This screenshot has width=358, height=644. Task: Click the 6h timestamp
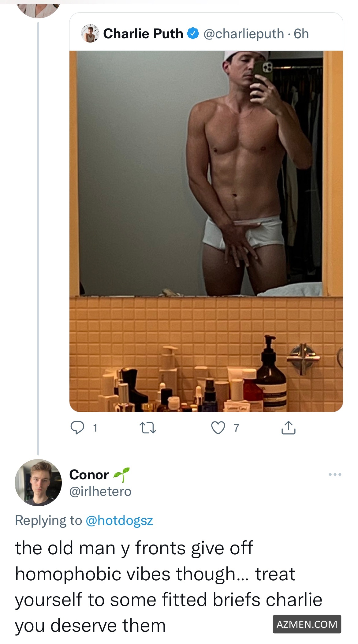(301, 34)
